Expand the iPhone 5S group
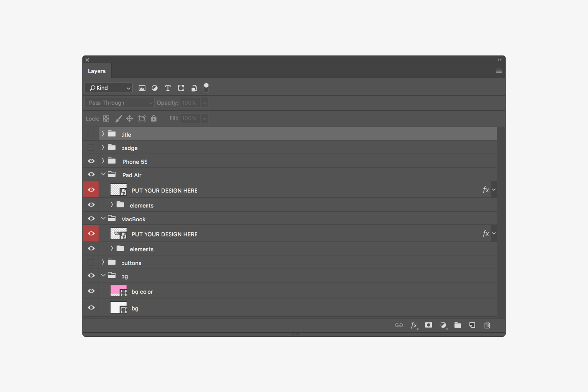588x392 pixels. tap(103, 161)
